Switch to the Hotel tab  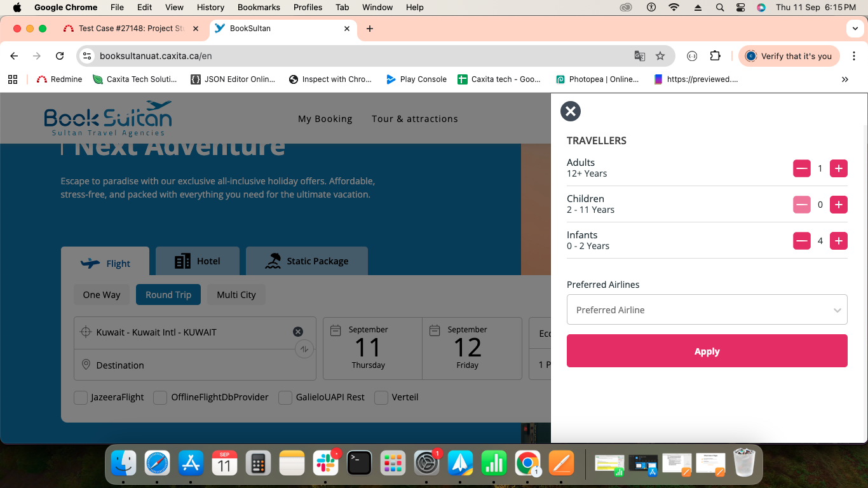pos(197,261)
